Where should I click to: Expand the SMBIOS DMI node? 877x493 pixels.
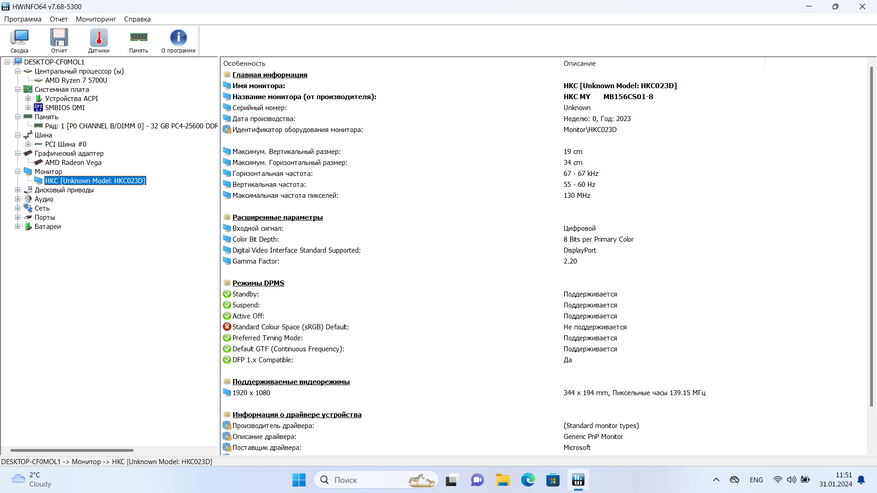coord(28,107)
